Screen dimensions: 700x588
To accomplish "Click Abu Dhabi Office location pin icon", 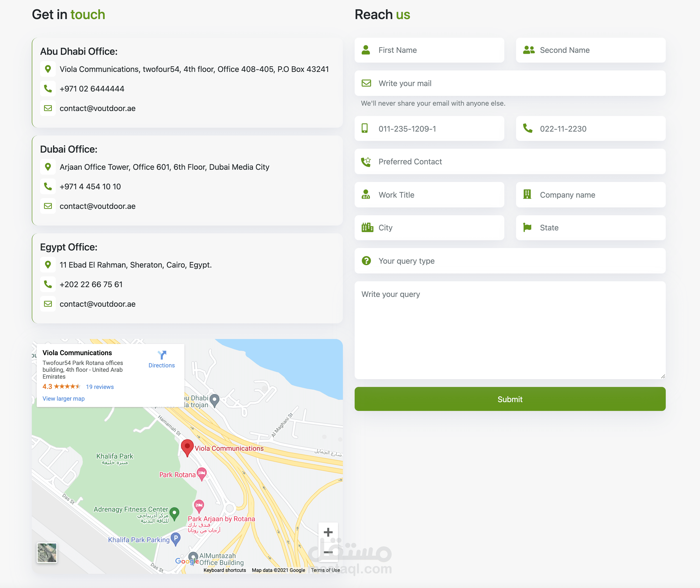I will 48,69.
